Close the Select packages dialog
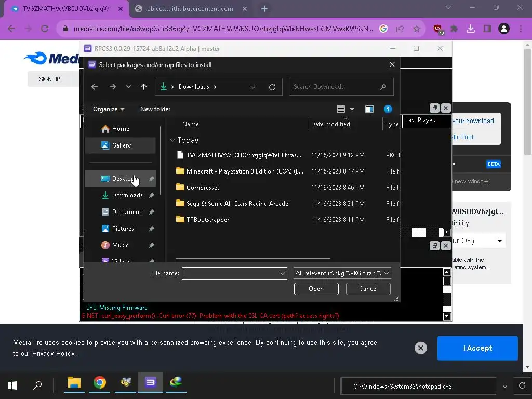The width and height of the screenshot is (532, 399). [x=392, y=64]
